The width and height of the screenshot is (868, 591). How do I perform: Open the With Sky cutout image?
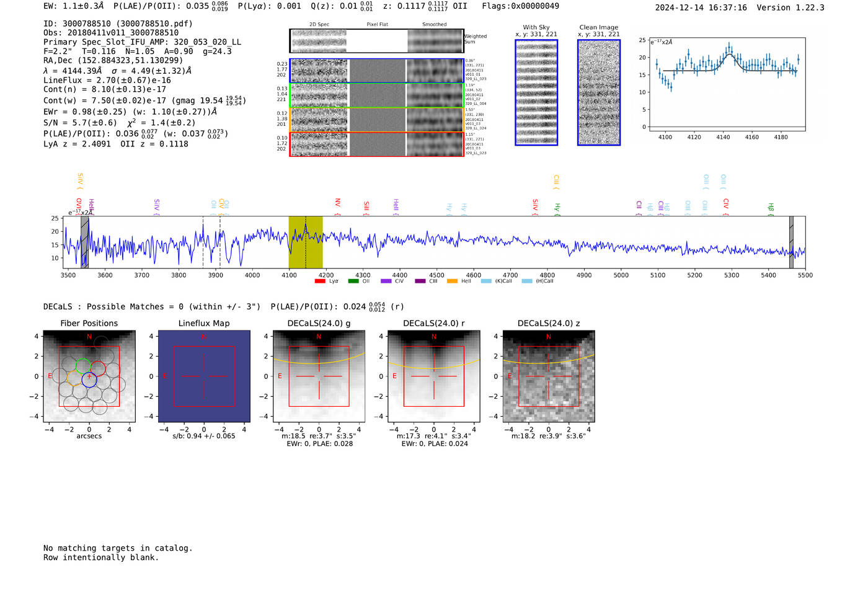pyautogui.click(x=536, y=92)
